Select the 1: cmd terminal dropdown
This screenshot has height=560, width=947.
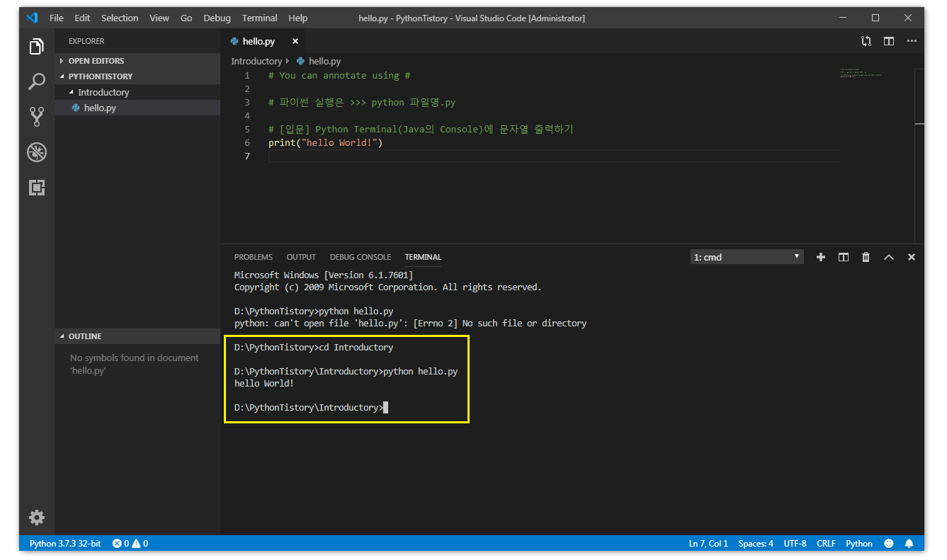click(747, 257)
